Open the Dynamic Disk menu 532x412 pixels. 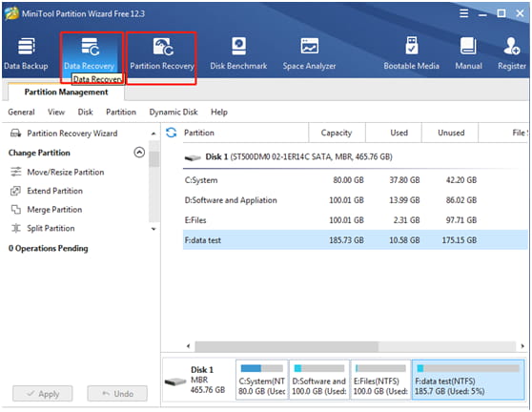coord(174,112)
